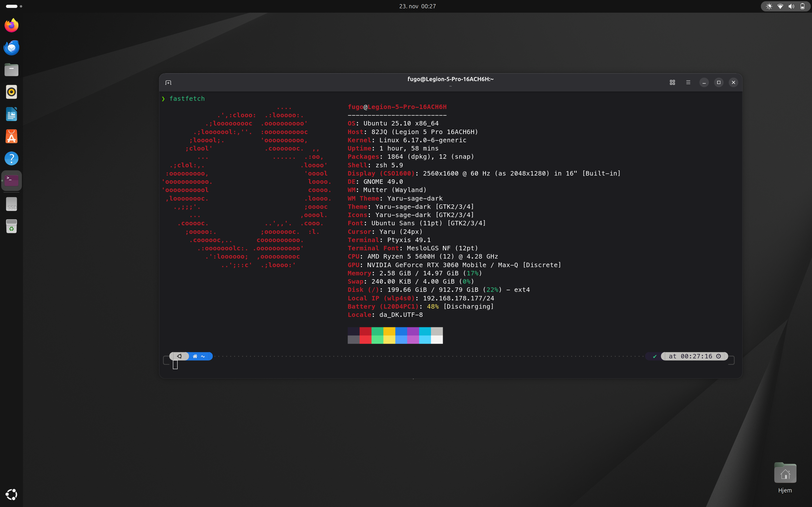Launch Rhythmbox music player

(11, 92)
